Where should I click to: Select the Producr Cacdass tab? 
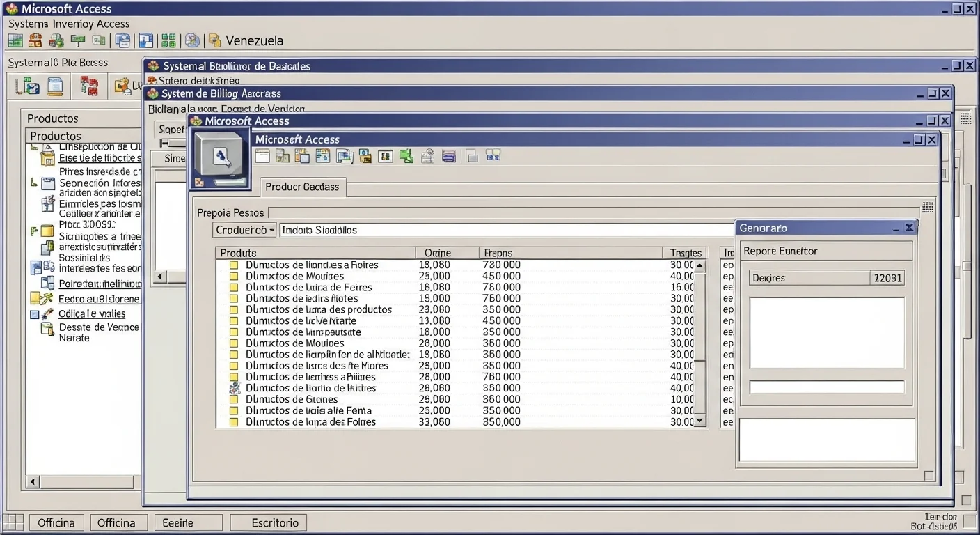point(302,187)
